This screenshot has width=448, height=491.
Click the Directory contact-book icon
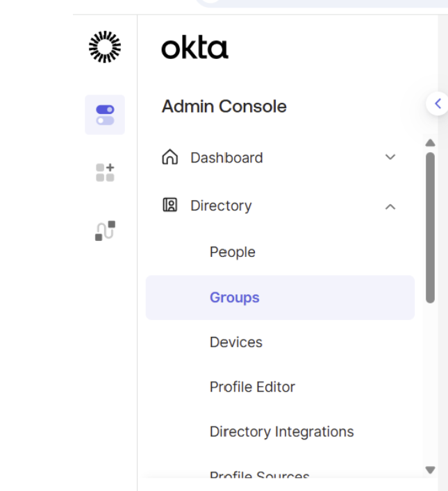point(169,205)
